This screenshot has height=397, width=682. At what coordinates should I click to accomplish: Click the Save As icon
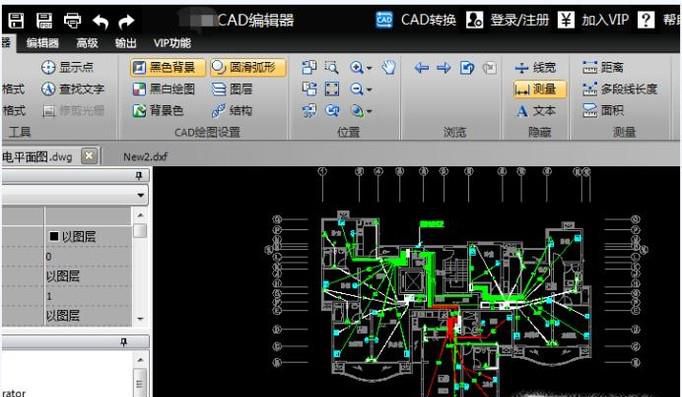44,20
